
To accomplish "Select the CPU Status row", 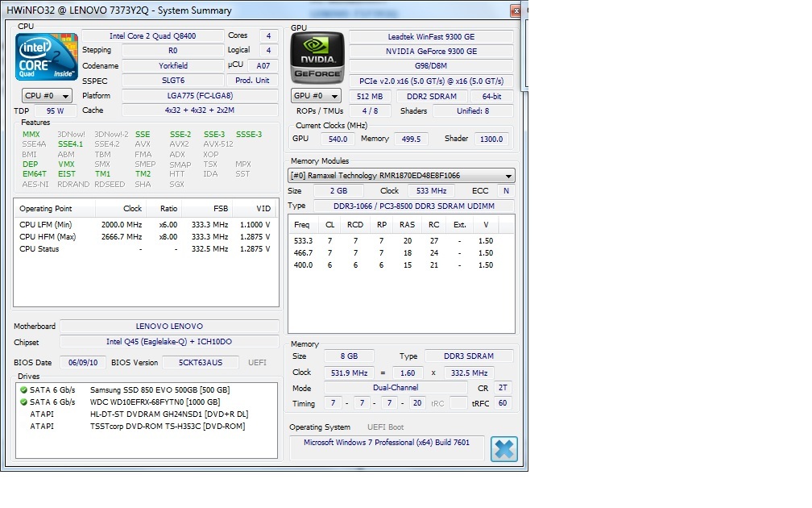I will click(x=145, y=249).
